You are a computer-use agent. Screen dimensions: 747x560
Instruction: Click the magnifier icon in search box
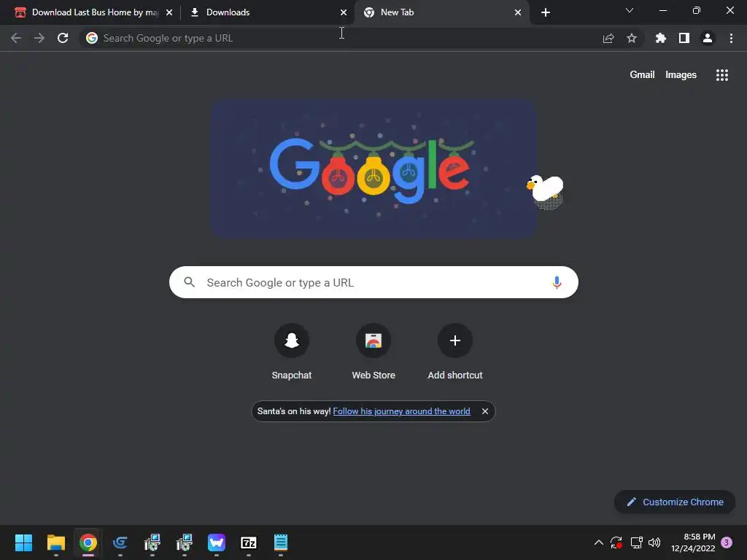coord(190,282)
